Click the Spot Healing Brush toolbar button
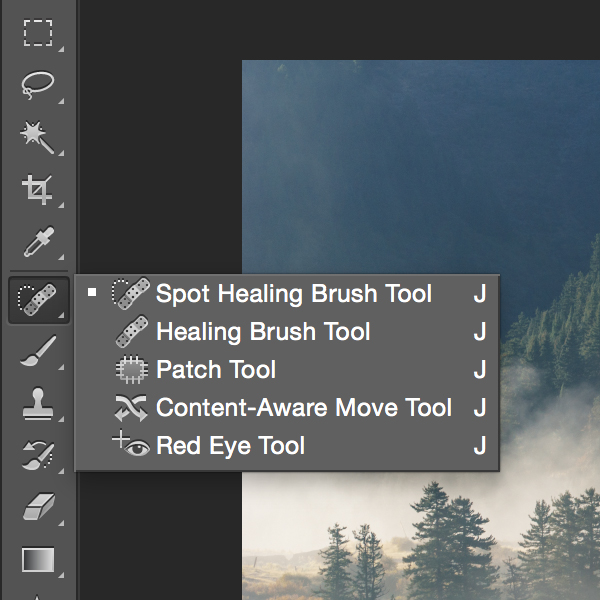 click(x=39, y=300)
